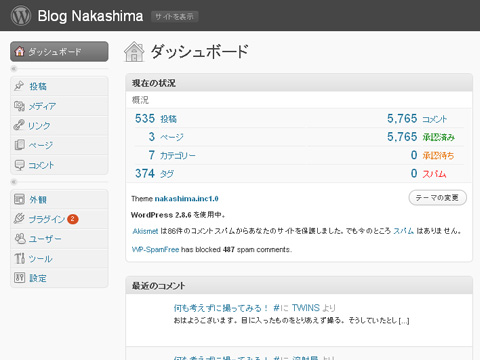Open the タグ link in overview

(167, 174)
